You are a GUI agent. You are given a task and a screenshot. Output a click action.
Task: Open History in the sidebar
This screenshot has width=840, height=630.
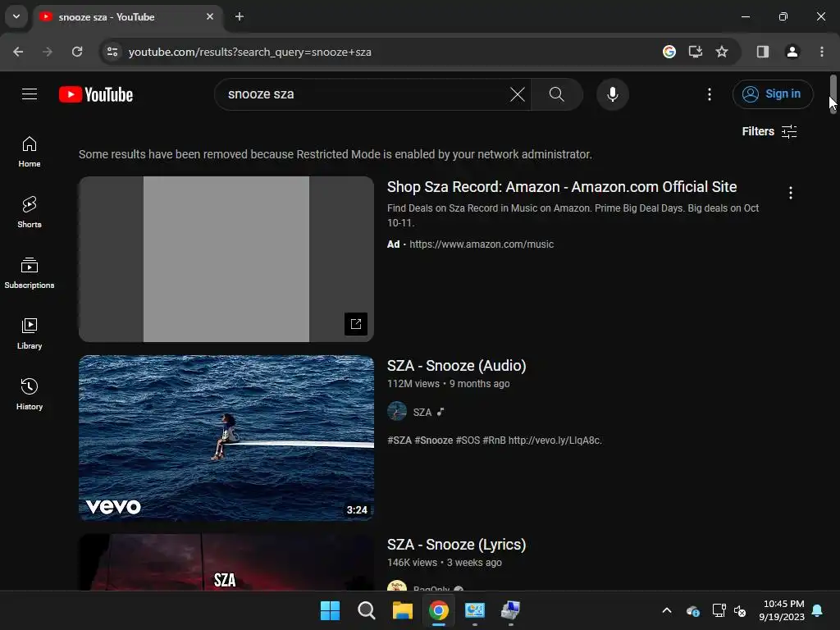[30, 394]
